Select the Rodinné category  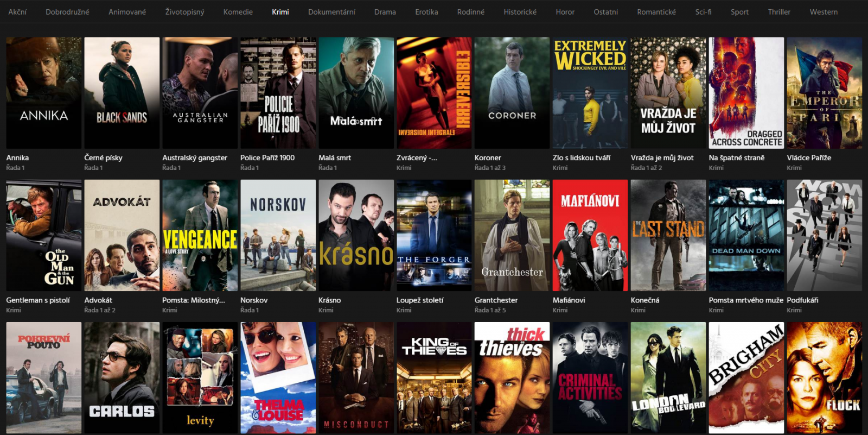(471, 12)
